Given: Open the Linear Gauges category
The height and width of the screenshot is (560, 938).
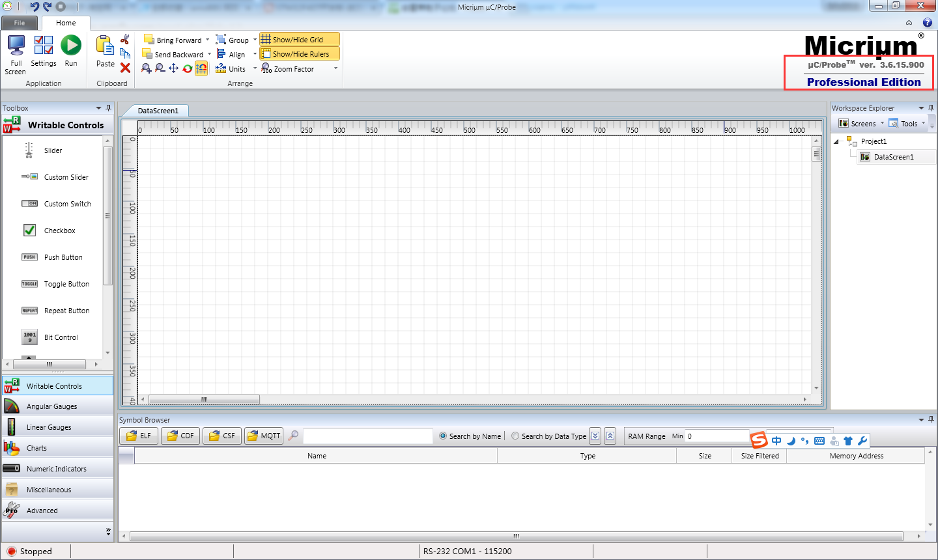Looking at the screenshot, I should coord(57,427).
